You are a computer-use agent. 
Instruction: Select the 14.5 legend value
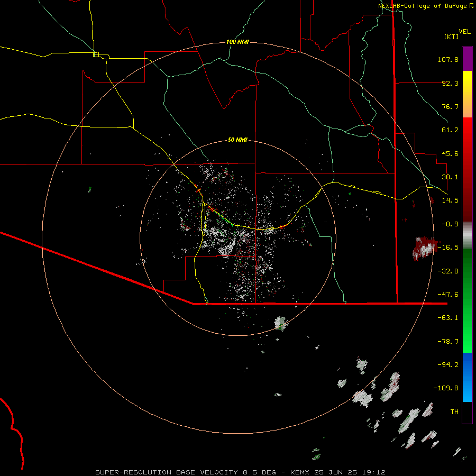pos(450,200)
